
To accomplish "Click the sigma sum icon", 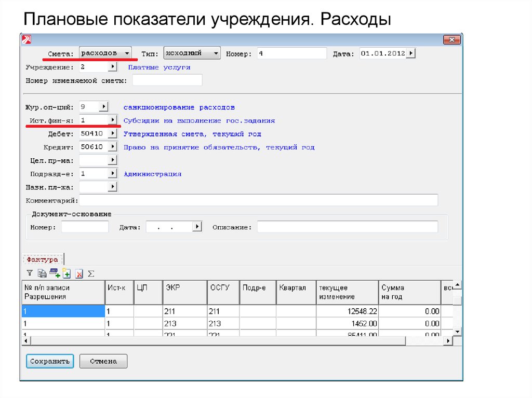I will (91, 273).
